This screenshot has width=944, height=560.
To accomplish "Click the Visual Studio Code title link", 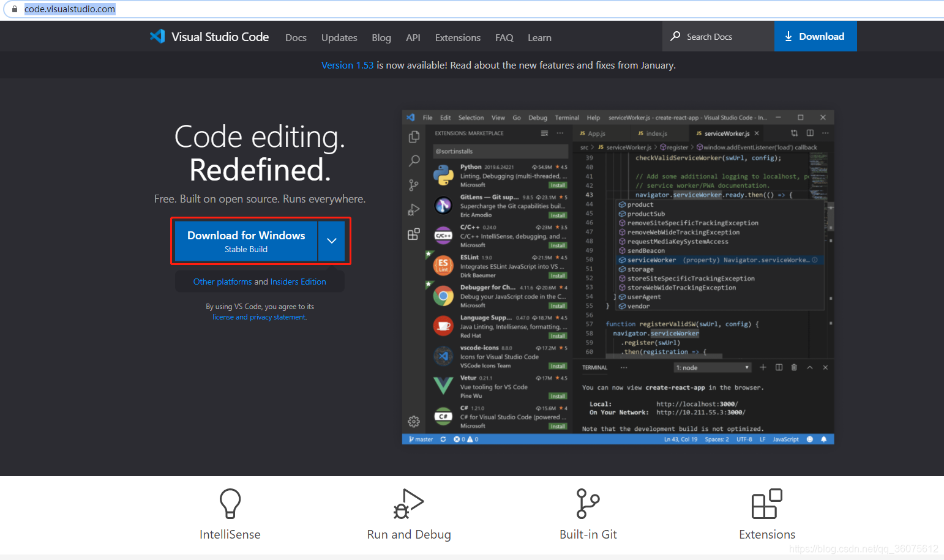I will pos(220,37).
